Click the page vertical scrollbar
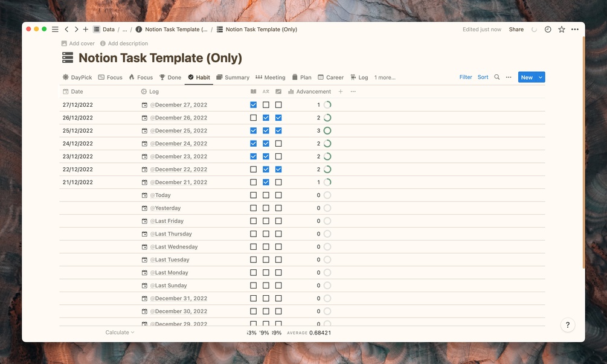Image resolution: width=607 pixels, height=364 pixels. [x=583, y=153]
